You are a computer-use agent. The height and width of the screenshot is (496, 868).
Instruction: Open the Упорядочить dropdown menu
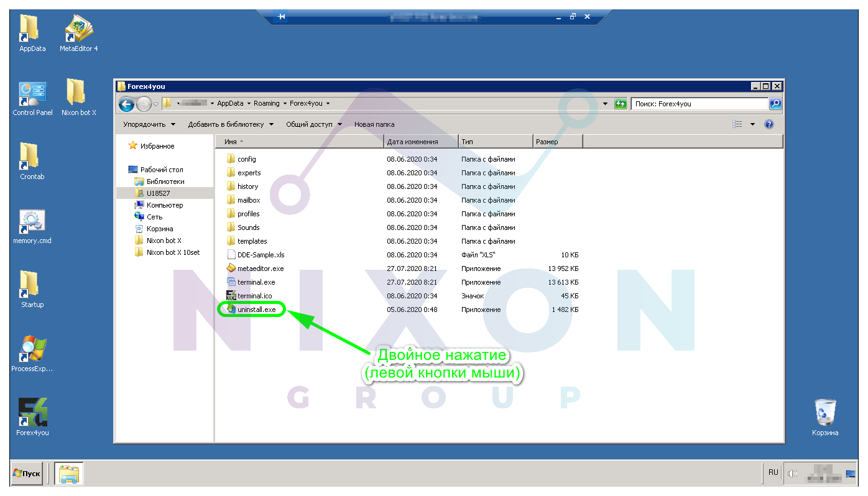coord(149,124)
